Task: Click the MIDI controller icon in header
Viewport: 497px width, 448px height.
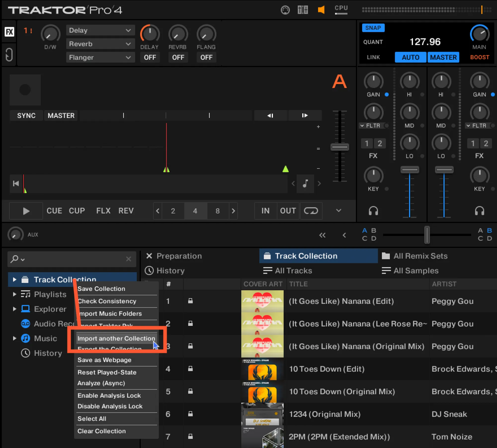Action: [x=285, y=10]
